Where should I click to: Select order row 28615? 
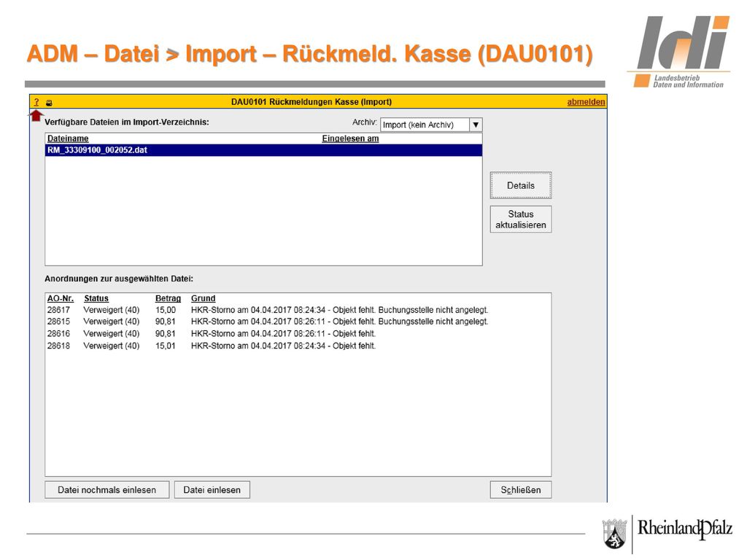[x=298, y=322]
